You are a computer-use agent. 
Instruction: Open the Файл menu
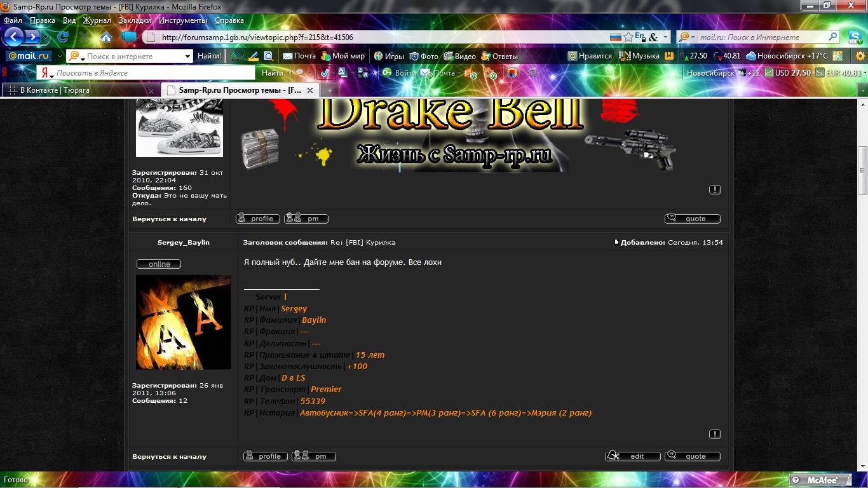(x=13, y=20)
